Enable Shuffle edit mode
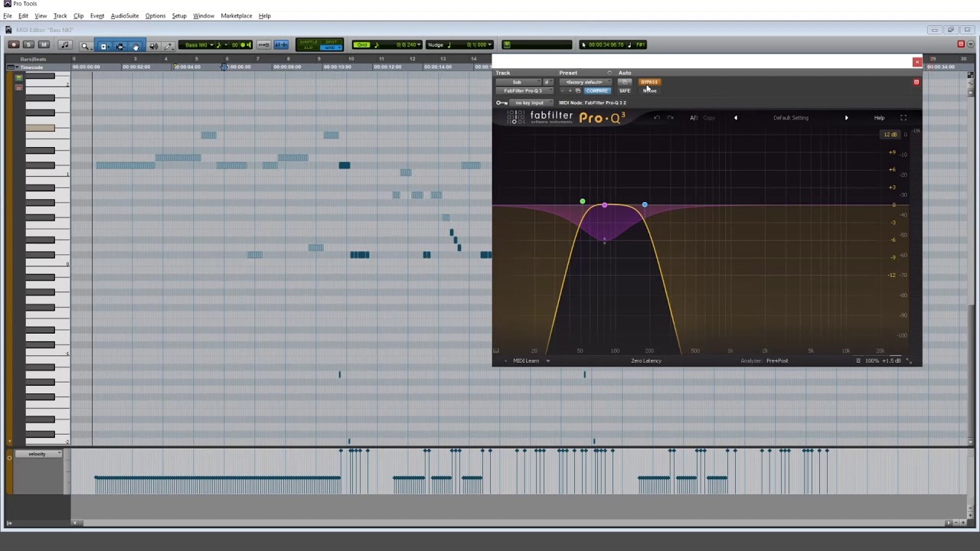The width and height of the screenshot is (980, 551). (309, 41)
